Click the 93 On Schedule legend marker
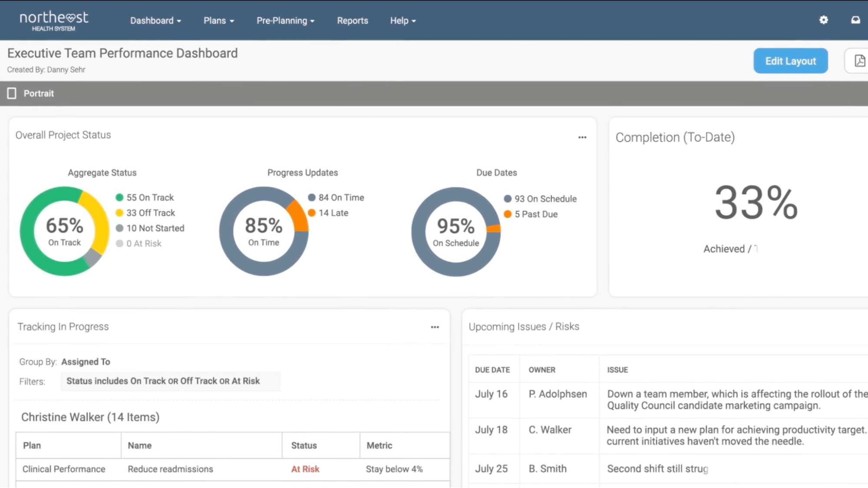This screenshot has width=868, height=488. click(507, 199)
